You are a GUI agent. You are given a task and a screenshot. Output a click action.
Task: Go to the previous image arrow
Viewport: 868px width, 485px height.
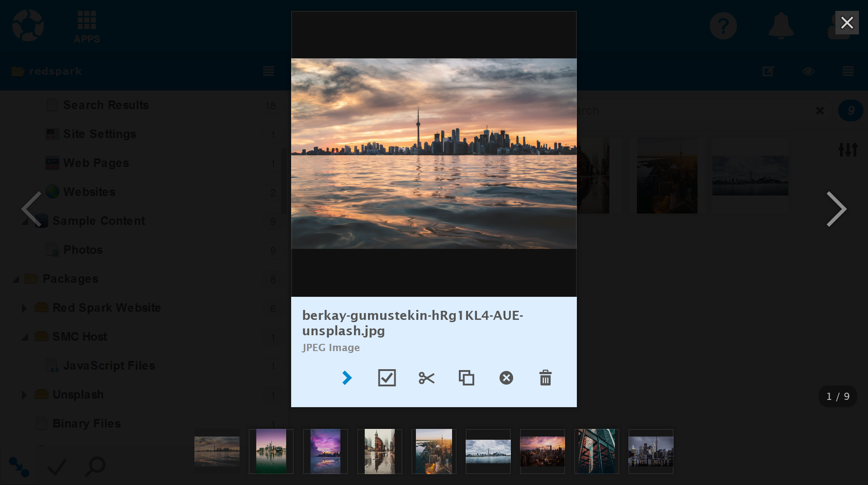pyautogui.click(x=32, y=209)
